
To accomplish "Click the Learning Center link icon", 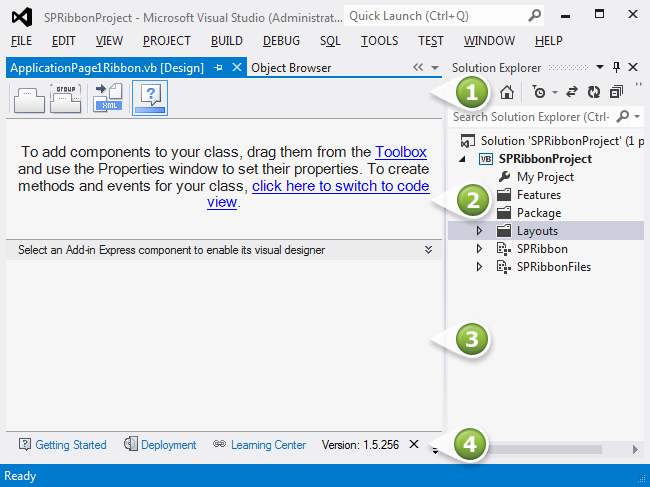I will click(x=219, y=444).
